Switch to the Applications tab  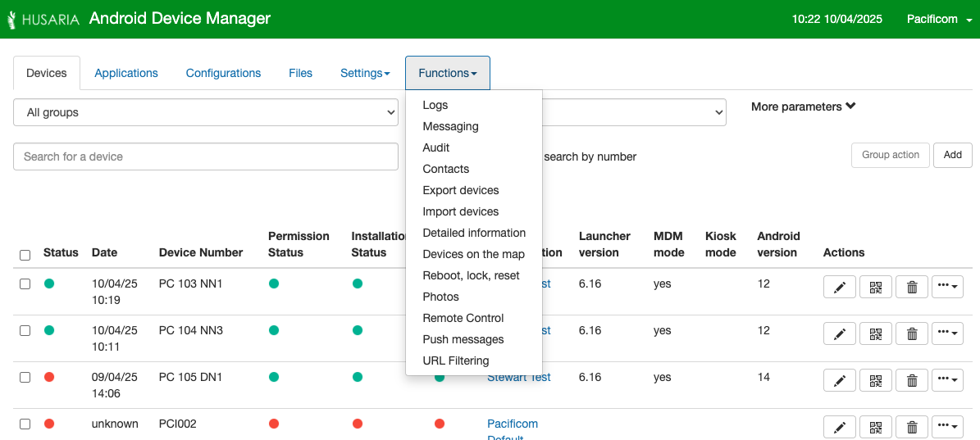pos(126,73)
